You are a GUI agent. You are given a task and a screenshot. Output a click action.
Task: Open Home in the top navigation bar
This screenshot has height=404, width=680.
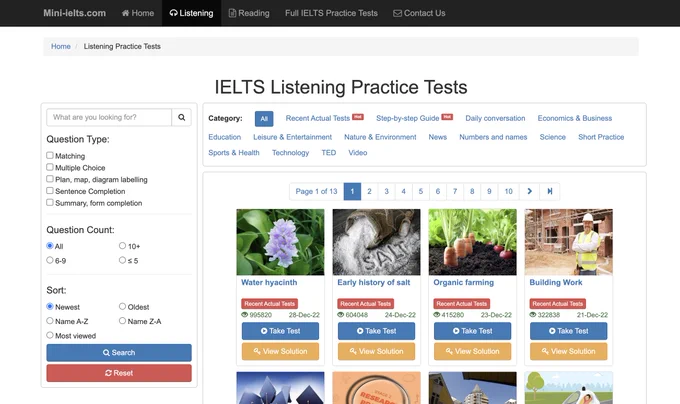tap(138, 13)
